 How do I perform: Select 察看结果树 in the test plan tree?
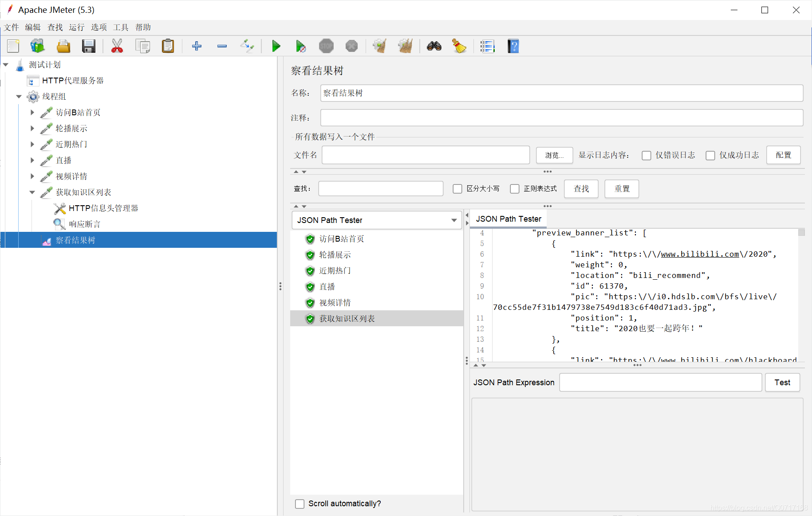[x=75, y=240]
